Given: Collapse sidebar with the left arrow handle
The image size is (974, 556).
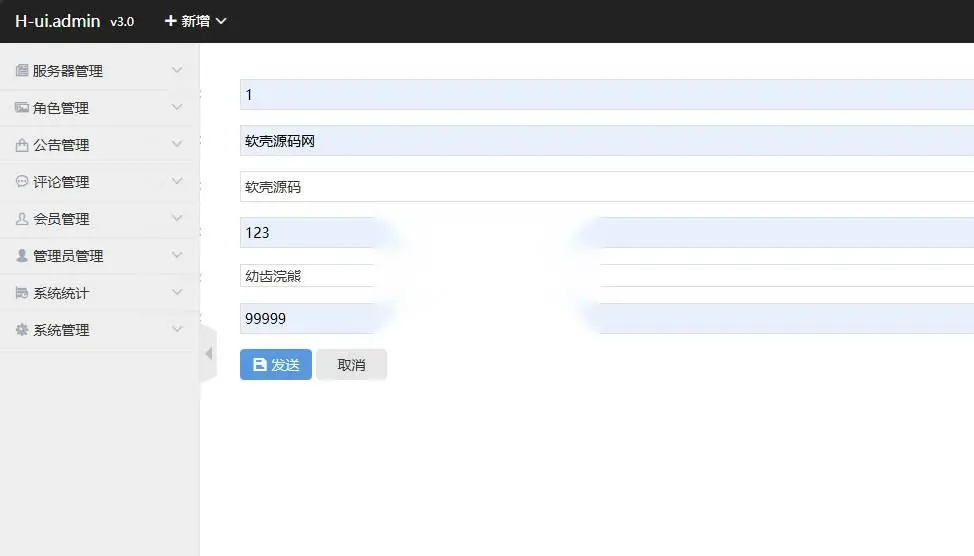Looking at the screenshot, I should point(209,353).
